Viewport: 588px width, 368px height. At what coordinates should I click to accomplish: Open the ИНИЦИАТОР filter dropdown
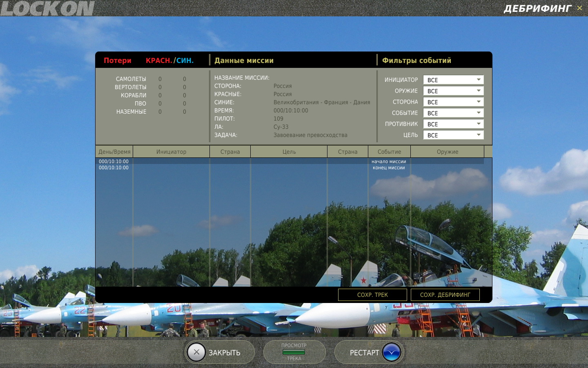pyautogui.click(x=453, y=80)
